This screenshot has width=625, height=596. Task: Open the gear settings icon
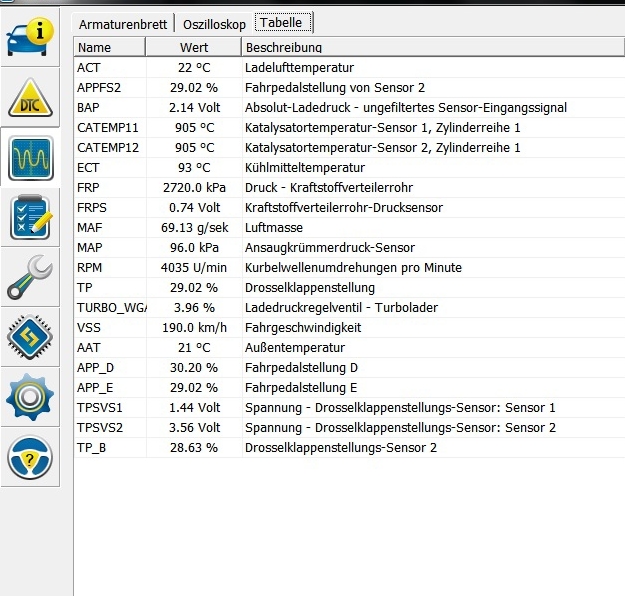[x=29, y=397]
